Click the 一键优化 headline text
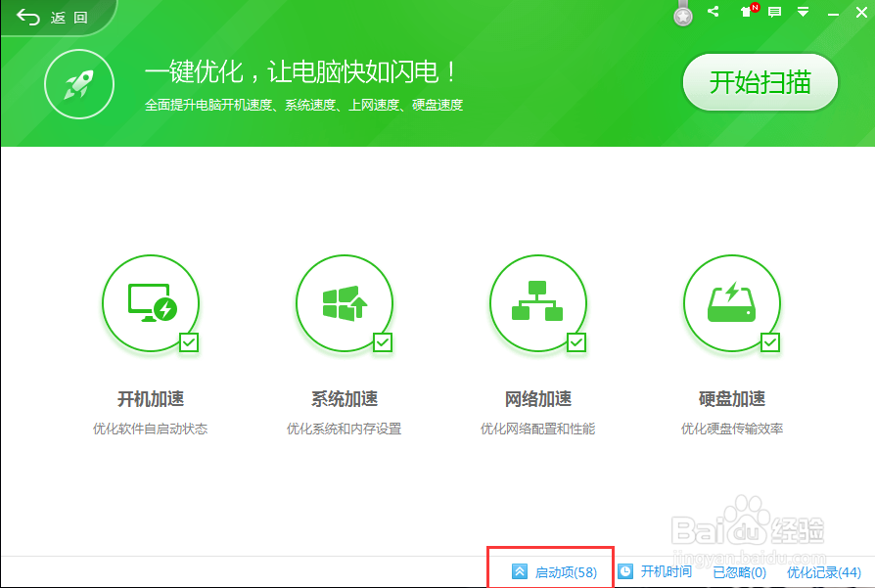Screen dimensions: 875x588 (x=301, y=72)
